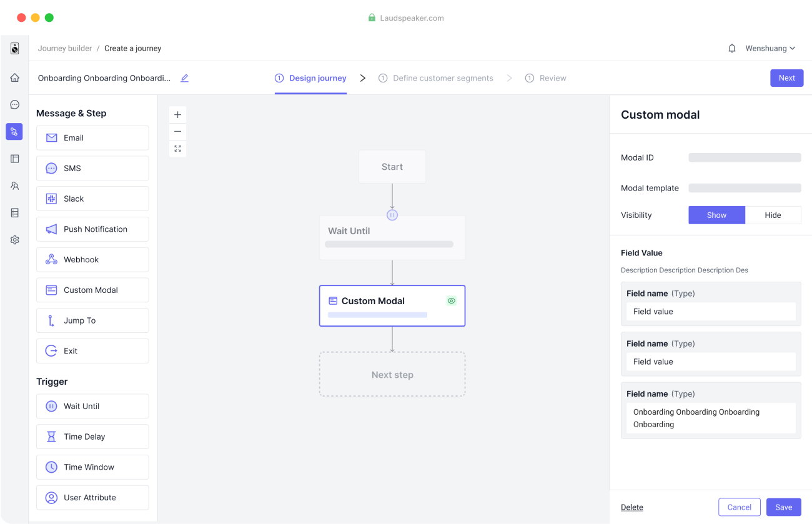Viewport: 812px width, 524px height.
Task: Pick the Webhook step option
Action: pos(92,259)
